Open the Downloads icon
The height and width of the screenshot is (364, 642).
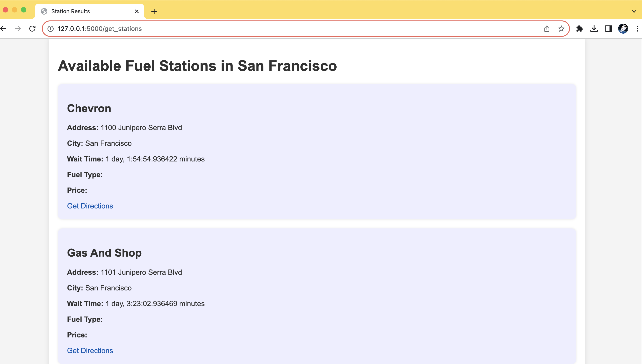pos(594,29)
